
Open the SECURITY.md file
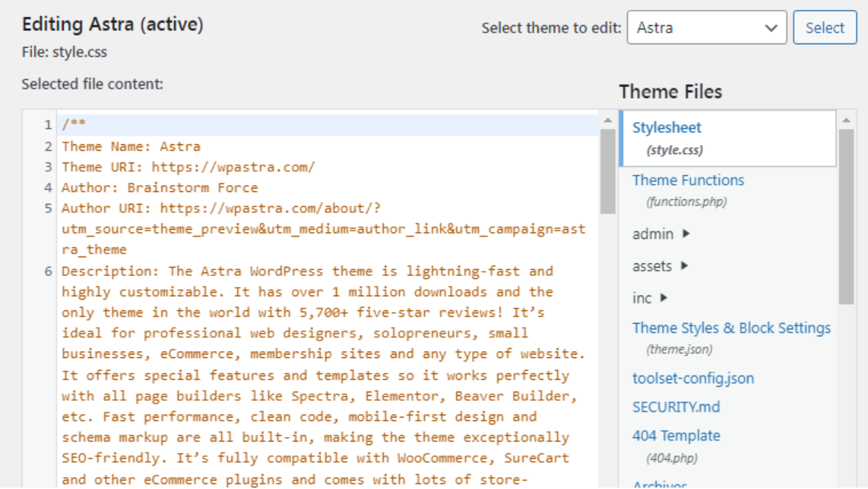point(674,406)
